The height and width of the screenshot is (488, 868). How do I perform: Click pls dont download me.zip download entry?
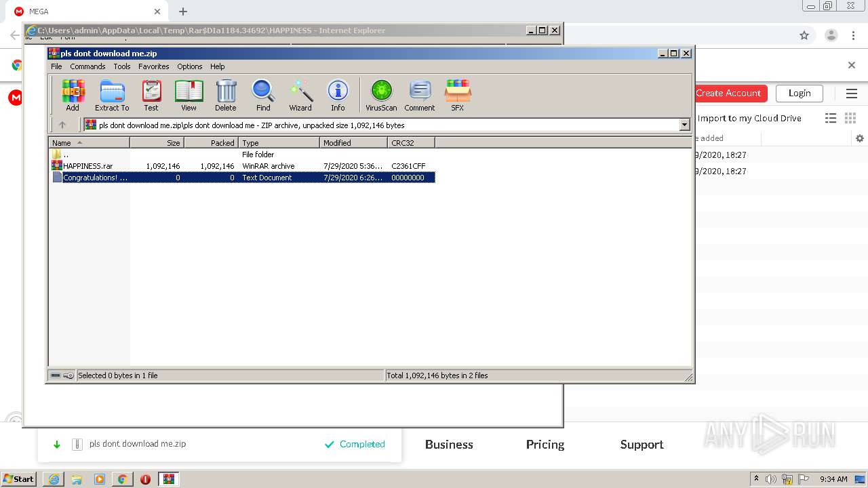138,444
